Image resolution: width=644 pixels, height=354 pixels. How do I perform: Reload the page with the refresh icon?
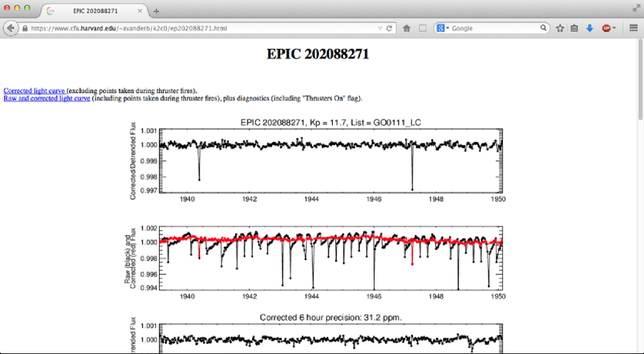(390, 28)
